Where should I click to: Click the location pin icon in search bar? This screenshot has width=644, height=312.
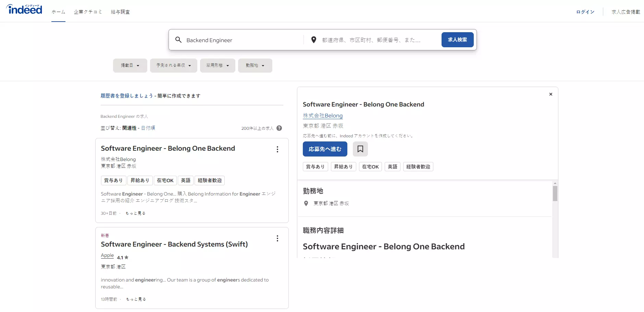point(313,40)
